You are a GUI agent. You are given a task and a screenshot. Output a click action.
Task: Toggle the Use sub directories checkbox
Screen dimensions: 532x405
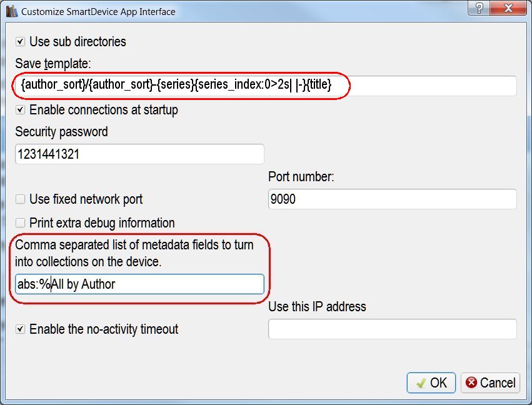21,42
